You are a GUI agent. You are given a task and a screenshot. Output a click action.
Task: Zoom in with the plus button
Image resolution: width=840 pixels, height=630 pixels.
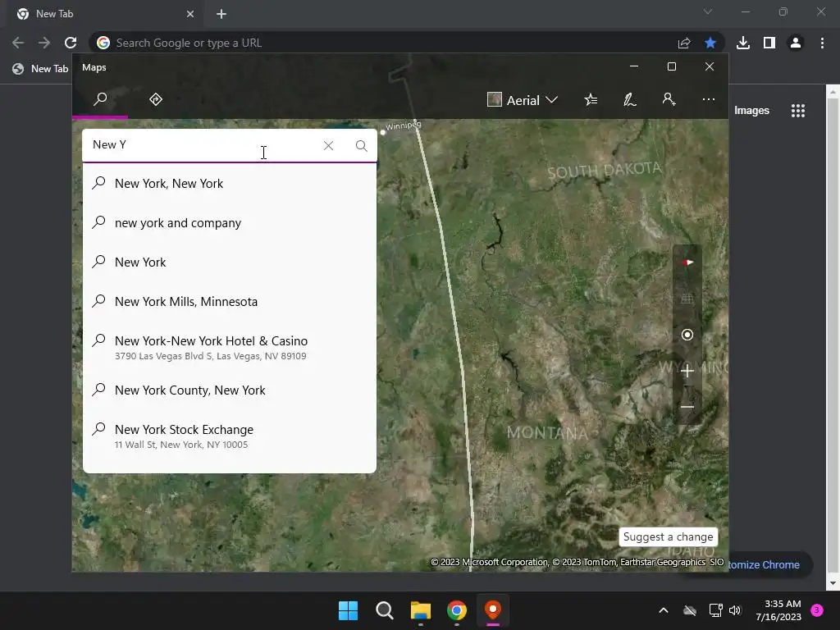tap(687, 371)
